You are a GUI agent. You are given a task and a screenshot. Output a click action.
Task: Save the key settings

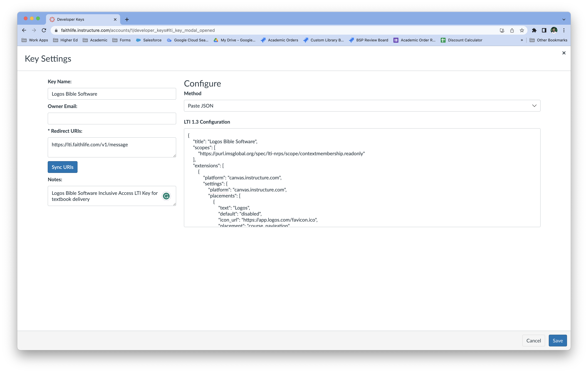[558, 341]
